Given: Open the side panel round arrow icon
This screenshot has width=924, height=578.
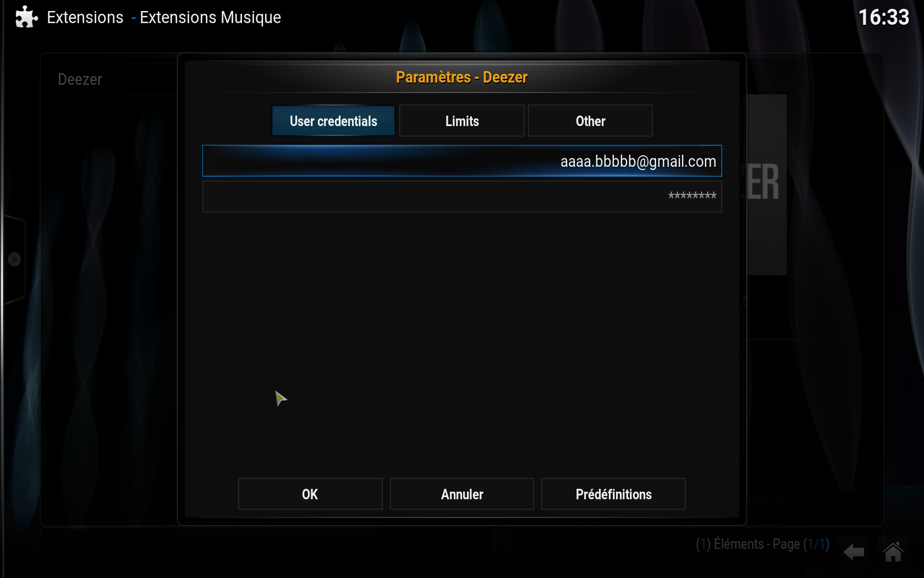Looking at the screenshot, I should pyautogui.click(x=14, y=259).
